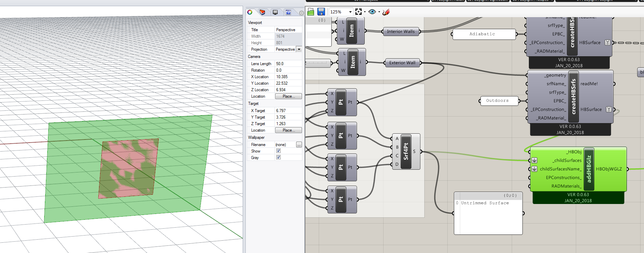Screen dimensions: 644x253
Task: Edit the camera Z Location value 6.934
Action: coord(288,90)
